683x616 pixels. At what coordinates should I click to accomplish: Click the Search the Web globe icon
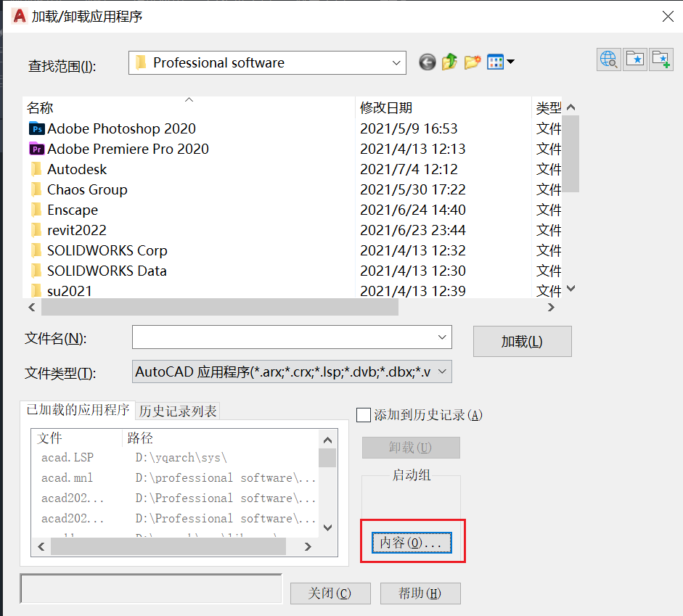(x=608, y=59)
